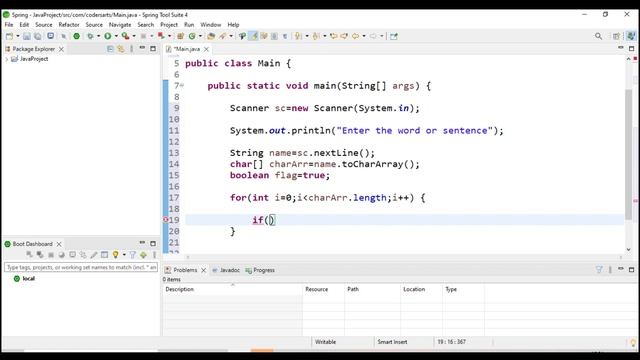Screen dimensions: 640x360
Task: Select the Spring perspective icon at top right
Action: 631,36
